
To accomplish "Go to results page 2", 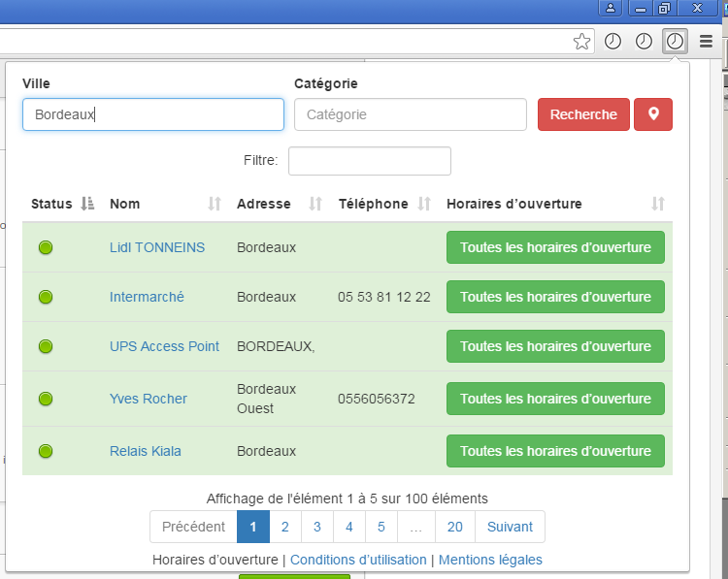I will click(284, 527).
